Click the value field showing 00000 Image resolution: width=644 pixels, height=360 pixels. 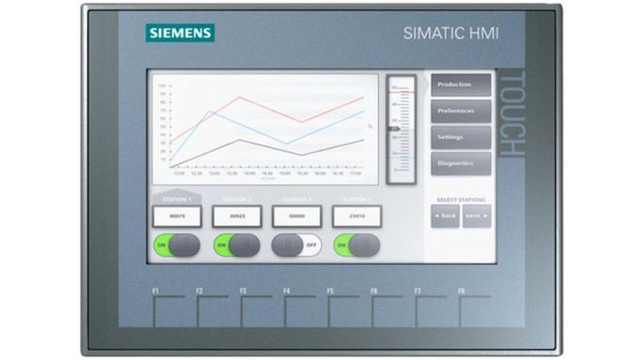coord(297,216)
